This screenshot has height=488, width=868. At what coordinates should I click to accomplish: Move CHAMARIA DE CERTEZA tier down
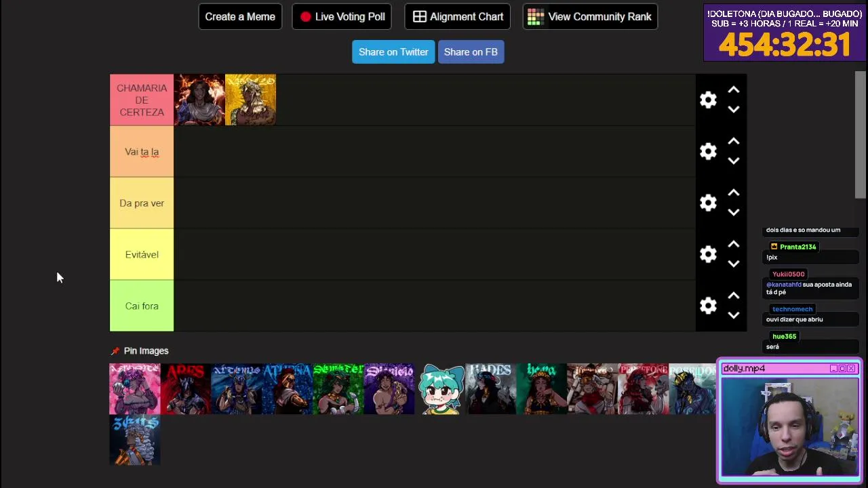(733, 109)
